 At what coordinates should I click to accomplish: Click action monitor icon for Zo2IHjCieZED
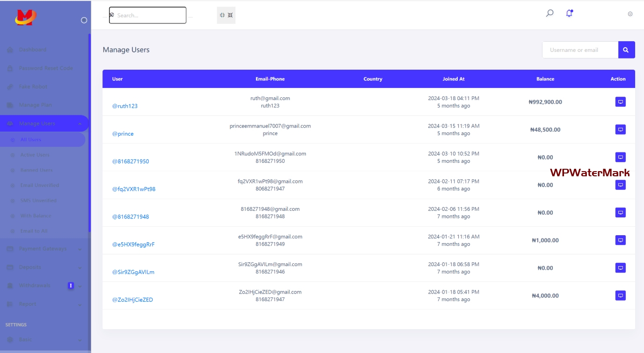pos(620,295)
